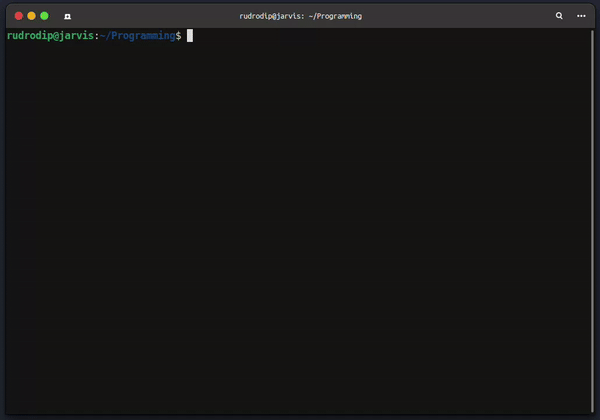Maximize the terminal using green button

pyautogui.click(x=44, y=16)
